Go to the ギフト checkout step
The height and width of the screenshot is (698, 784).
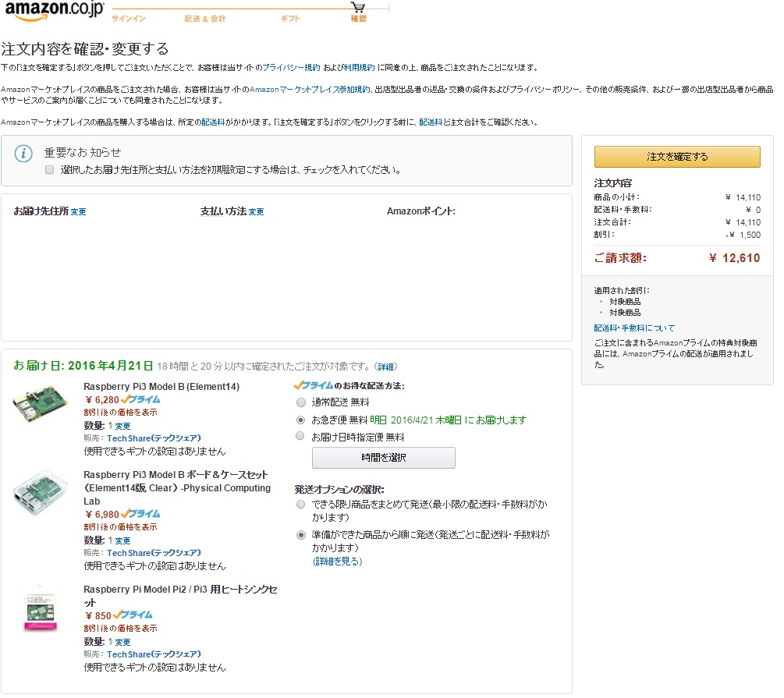290,18
